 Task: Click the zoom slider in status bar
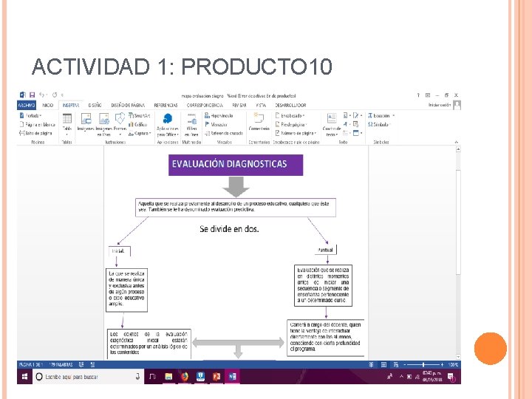423,365
